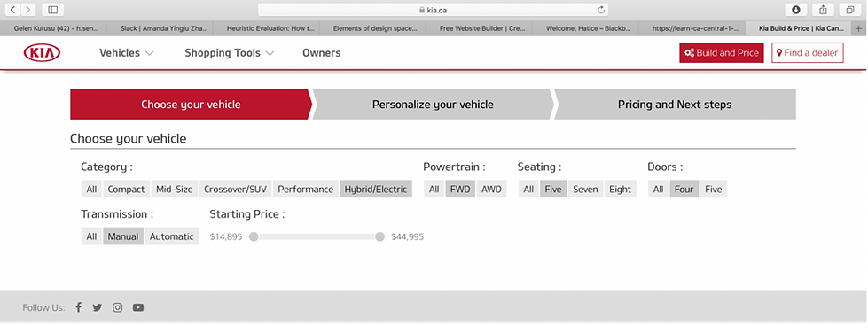Screen dimensions: 868x333
Task: Select the Pricing and Next steps step
Action: click(675, 105)
